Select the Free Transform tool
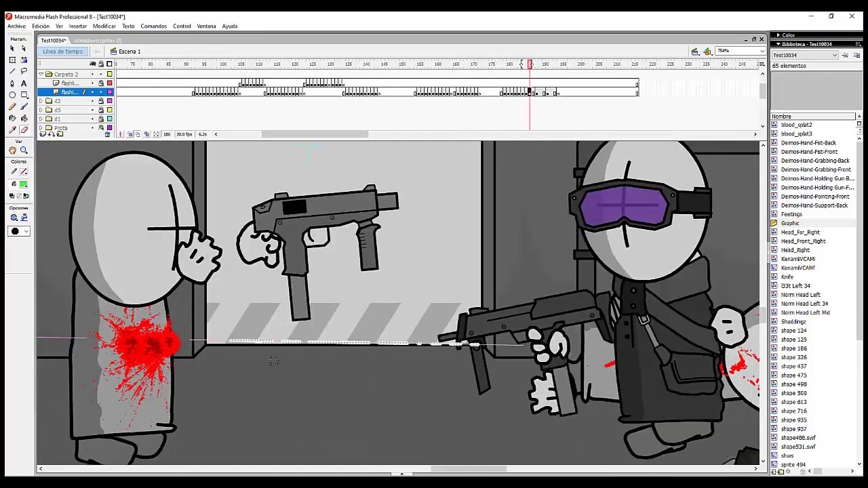Screen dimensions: 868x488 coord(12,60)
